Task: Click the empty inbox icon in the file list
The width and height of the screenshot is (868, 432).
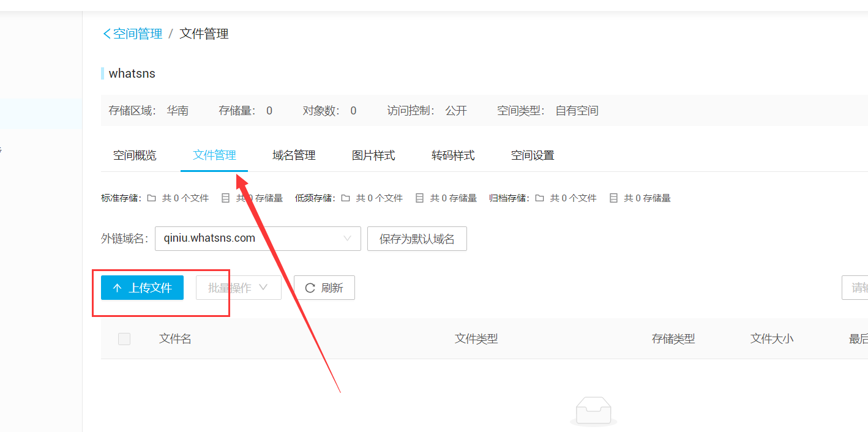Action: (593, 411)
